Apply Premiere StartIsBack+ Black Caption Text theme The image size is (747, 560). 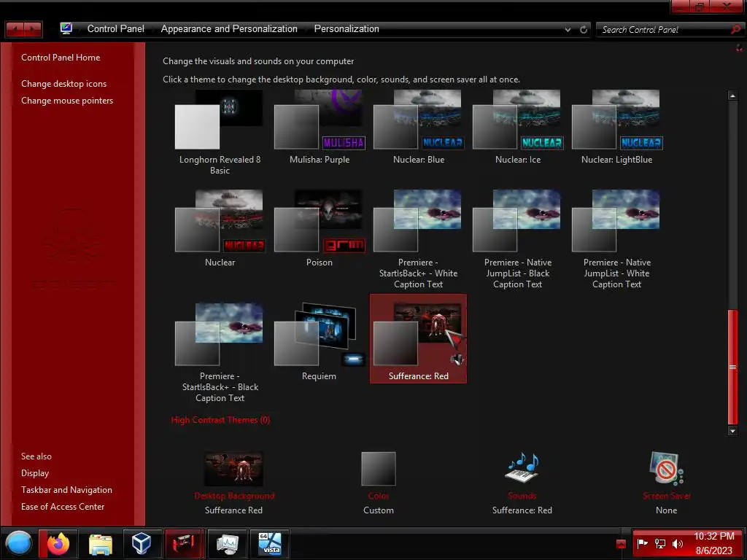[220, 353]
